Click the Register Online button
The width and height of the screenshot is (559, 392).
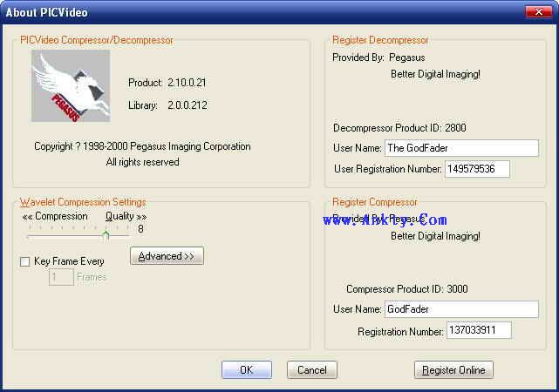[453, 370]
